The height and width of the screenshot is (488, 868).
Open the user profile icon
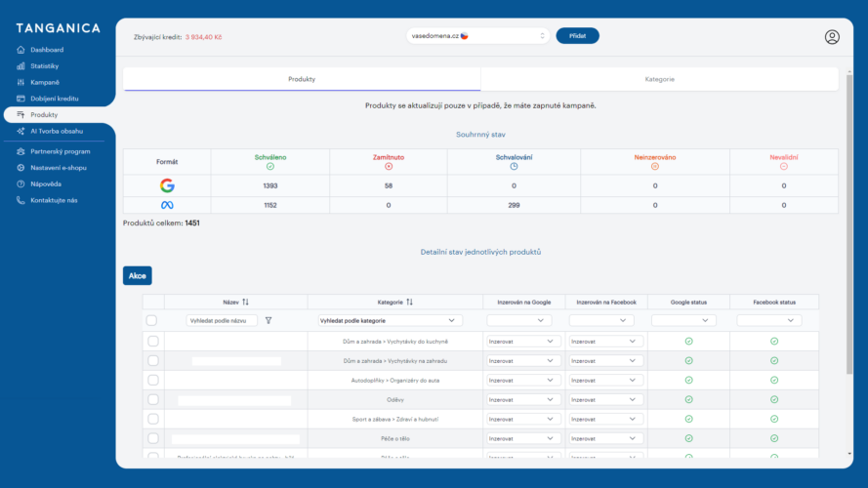coord(832,37)
